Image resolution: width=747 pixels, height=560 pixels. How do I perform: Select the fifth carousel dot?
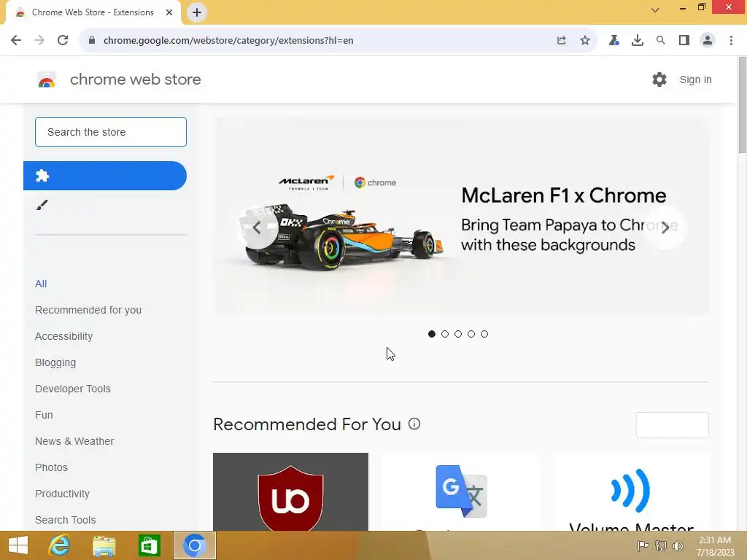[x=484, y=334]
